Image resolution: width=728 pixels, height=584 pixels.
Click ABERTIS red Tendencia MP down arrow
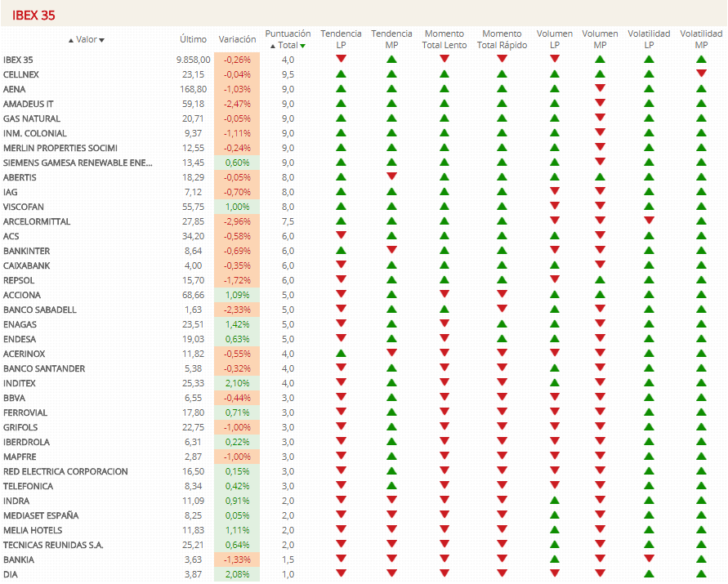(391, 176)
